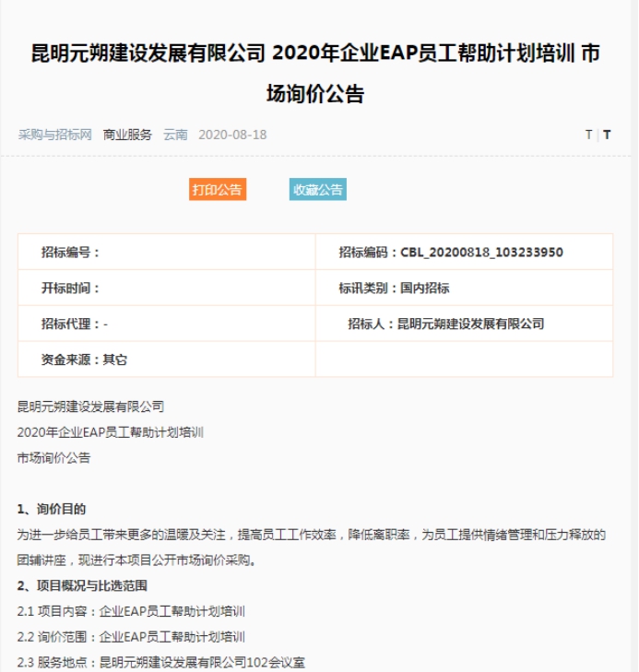This screenshot has width=639, height=672.
Task: Click the 2、项目概况与比选范围 section heading
Action: pos(82,585)
